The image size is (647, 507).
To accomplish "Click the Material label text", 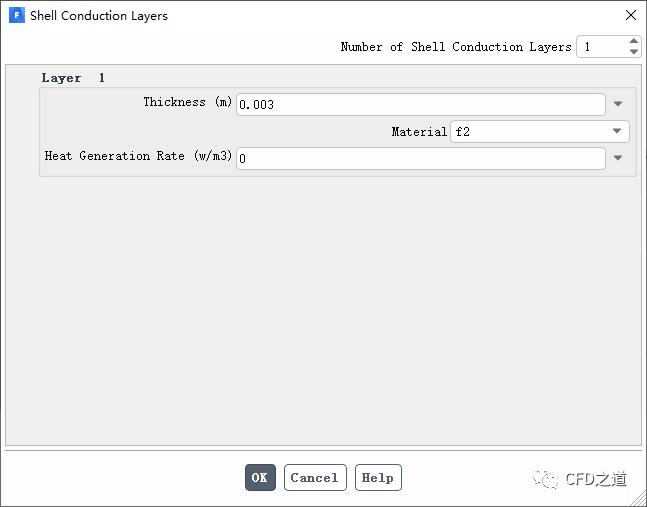I will pyautogui.click(x=419, y=132).
